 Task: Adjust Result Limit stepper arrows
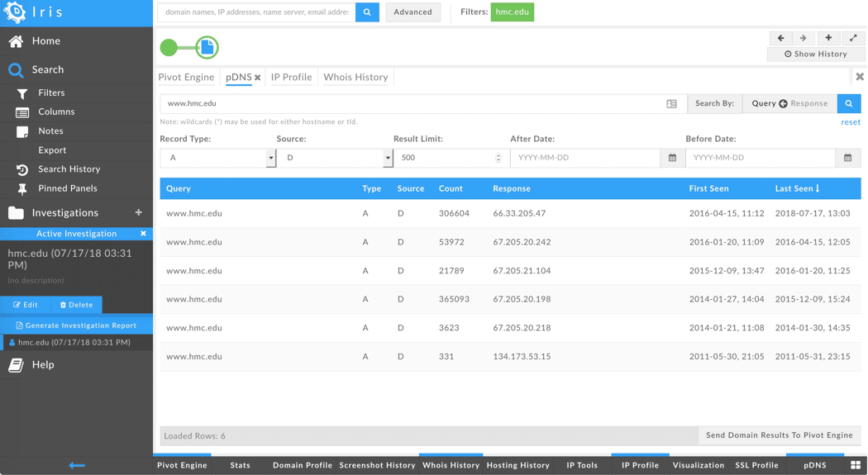[498, 158]
